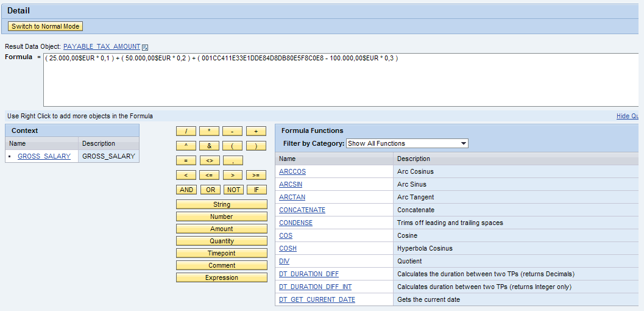644x311 pixels.
Task: Add an Amount value to formula
Action: (221, 229)
